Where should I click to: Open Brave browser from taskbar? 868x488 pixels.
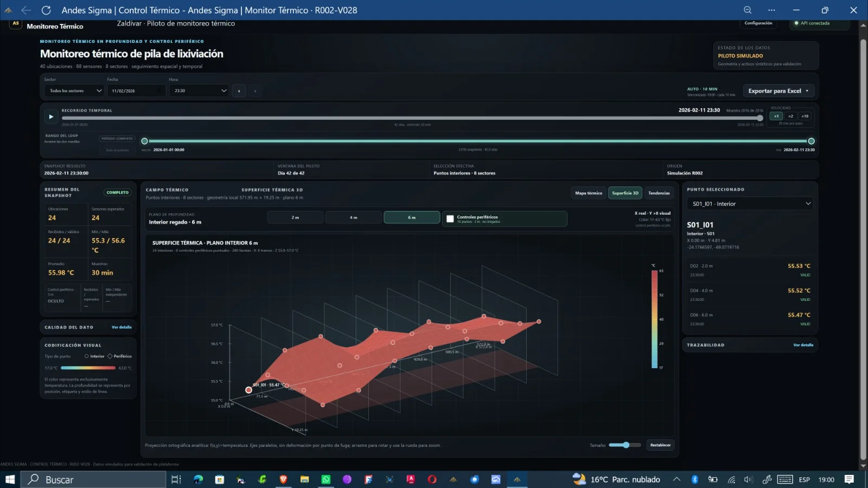[x=283, y=479]
